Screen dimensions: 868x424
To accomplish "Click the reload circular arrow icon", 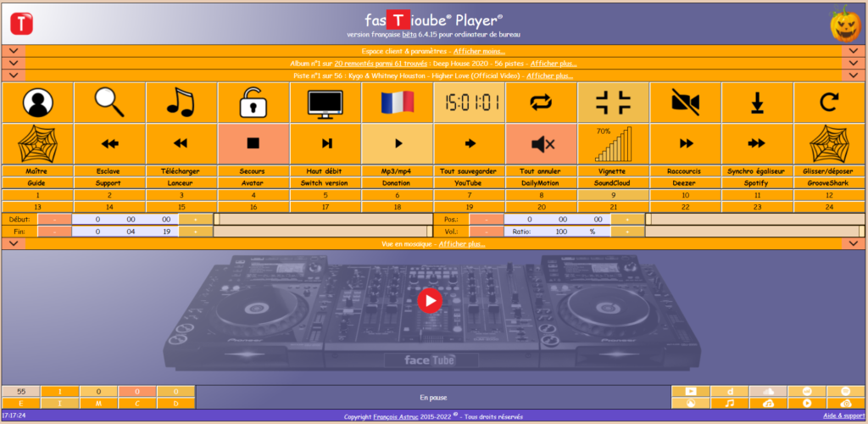I will click(830, 103).
